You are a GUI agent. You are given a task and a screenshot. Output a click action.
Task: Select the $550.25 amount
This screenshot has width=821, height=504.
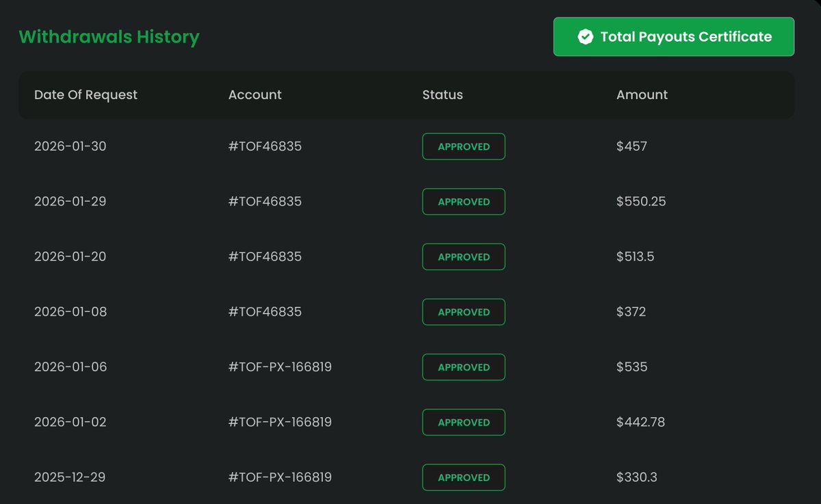[x=641, y=202]
